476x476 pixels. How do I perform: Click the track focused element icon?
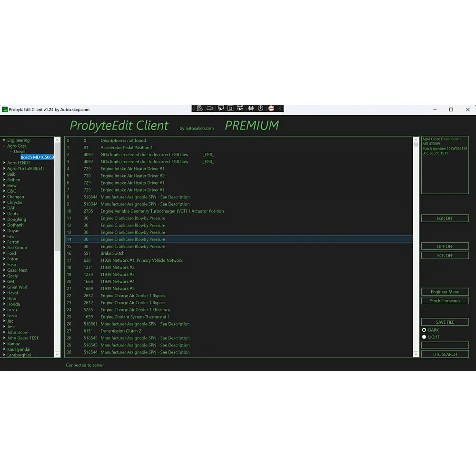tap(240, 109)
